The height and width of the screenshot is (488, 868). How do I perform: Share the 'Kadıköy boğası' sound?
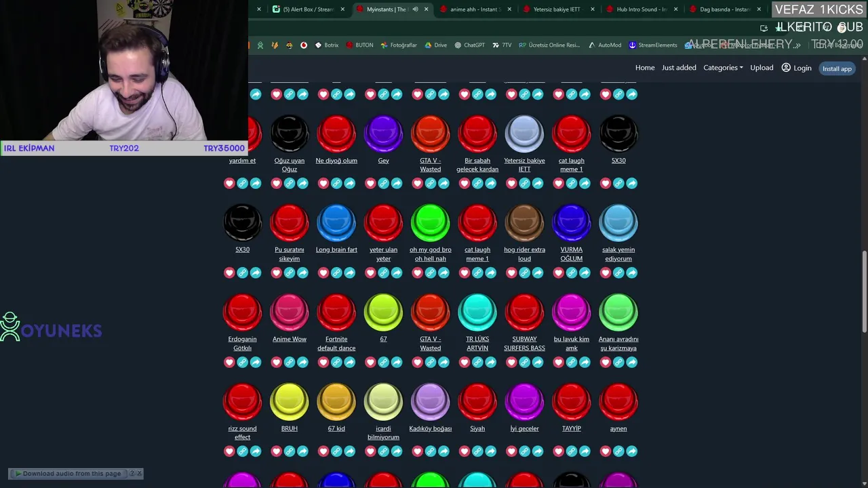(x=443, y=451)
